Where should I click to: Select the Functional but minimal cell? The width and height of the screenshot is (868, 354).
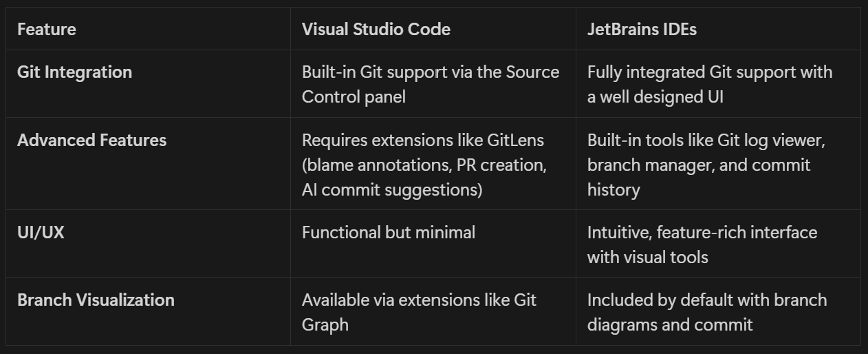[x=433, y=244]
